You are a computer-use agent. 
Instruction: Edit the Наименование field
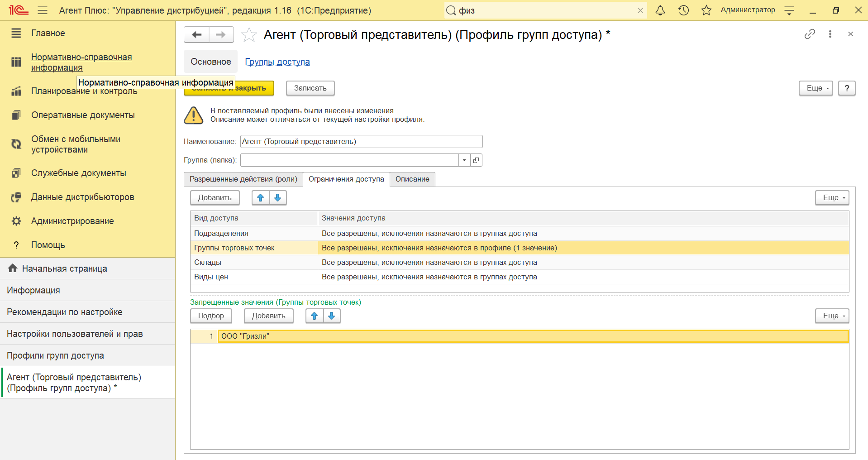(x=361, y=141)
